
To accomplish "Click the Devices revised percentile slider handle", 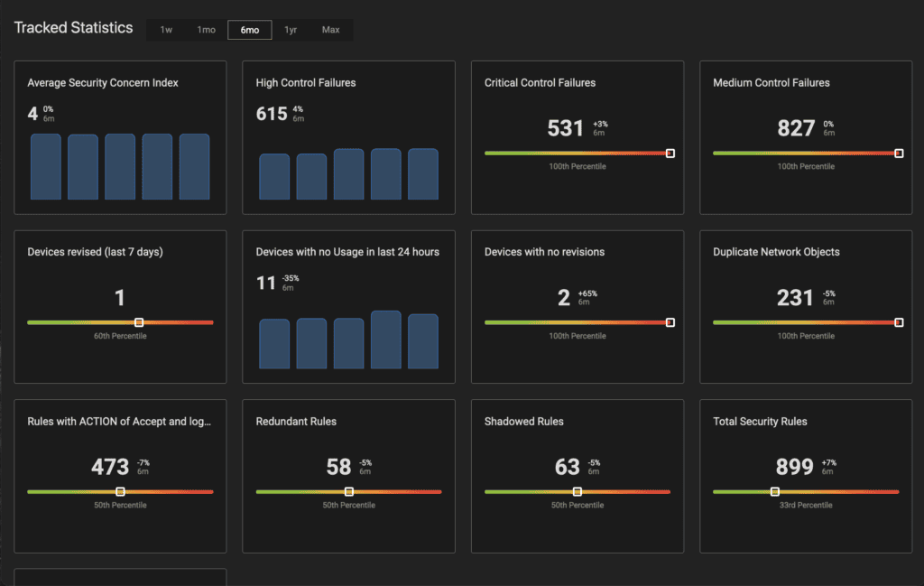I will (x=140, y=322).
